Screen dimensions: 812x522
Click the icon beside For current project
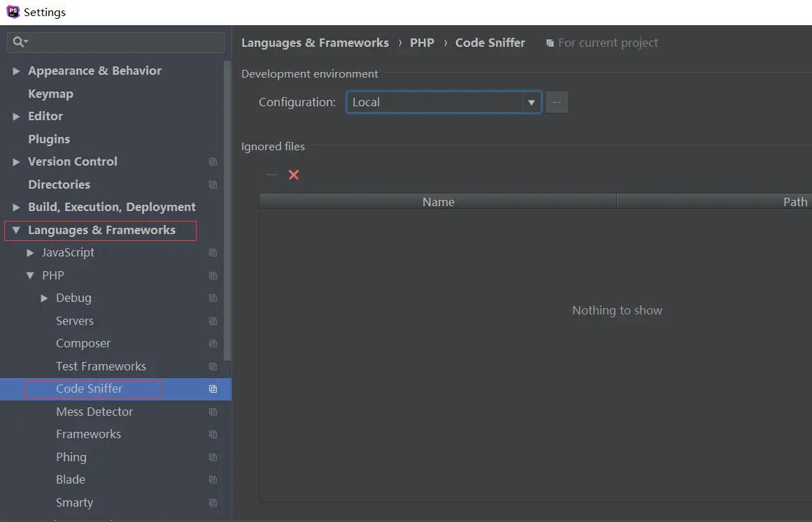click(x=550, y=43)
